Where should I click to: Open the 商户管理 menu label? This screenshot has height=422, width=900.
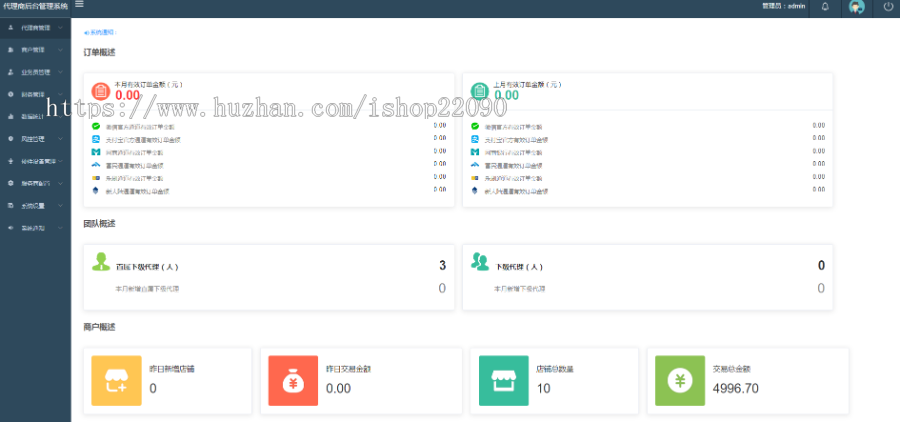tap(33, 50)
